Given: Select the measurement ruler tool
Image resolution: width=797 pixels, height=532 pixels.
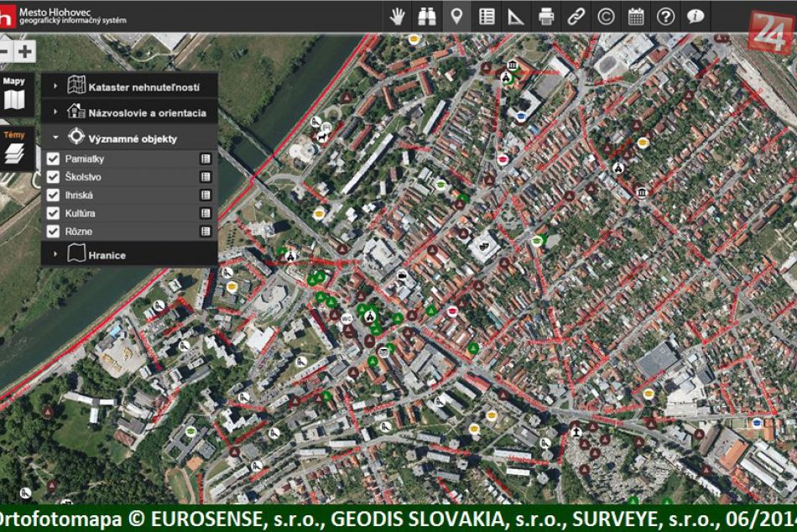Looking at the screenshot, I should [516, 13].
